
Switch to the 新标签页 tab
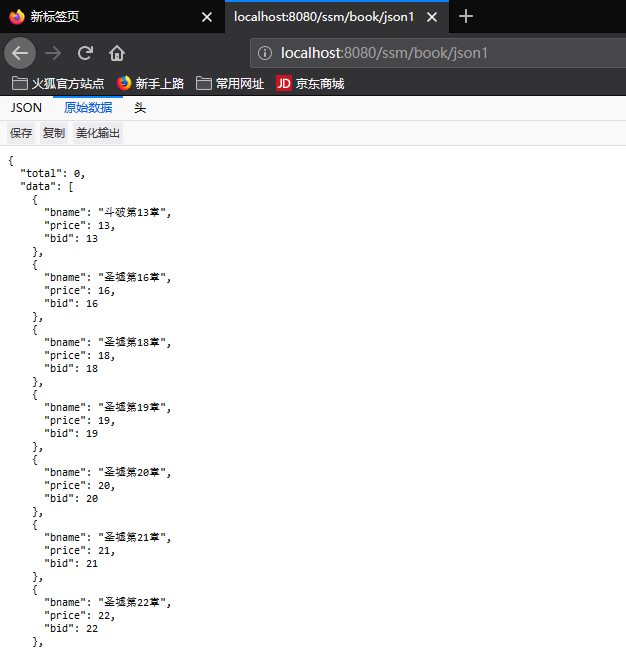(112, 17)
